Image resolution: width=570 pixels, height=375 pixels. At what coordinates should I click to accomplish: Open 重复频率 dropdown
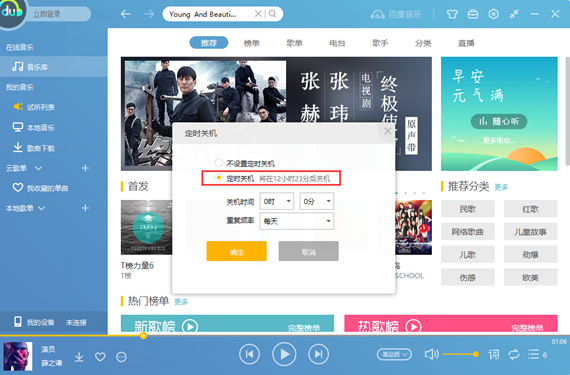point(297,221)
